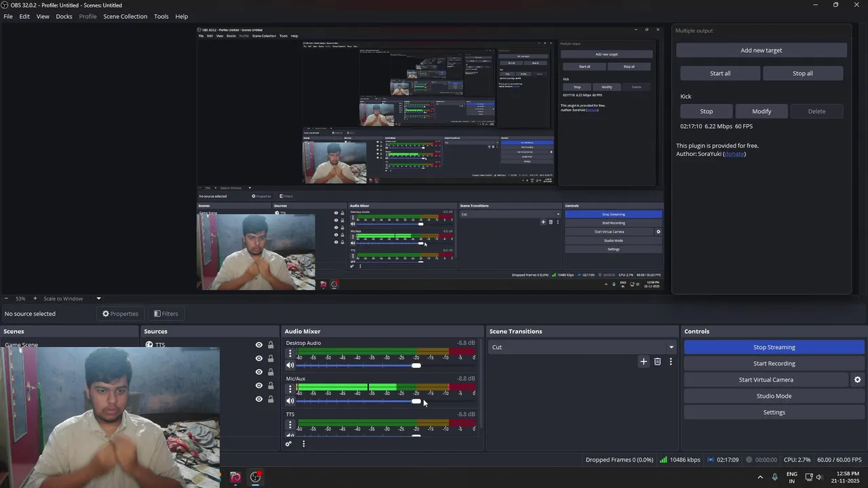Open the Edit menu
This screenshot has width=868, height=488.
click(24, 16)
